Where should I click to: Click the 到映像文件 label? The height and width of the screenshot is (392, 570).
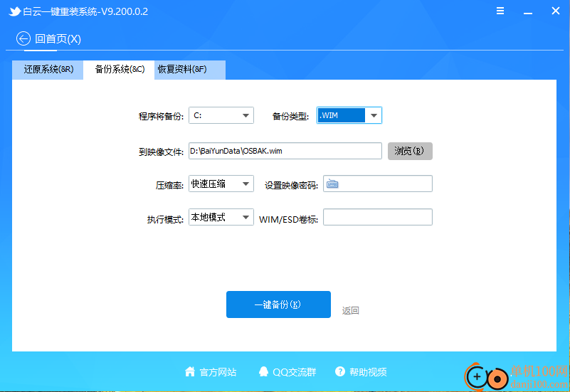pyautogui.click(x=161, y=152)
